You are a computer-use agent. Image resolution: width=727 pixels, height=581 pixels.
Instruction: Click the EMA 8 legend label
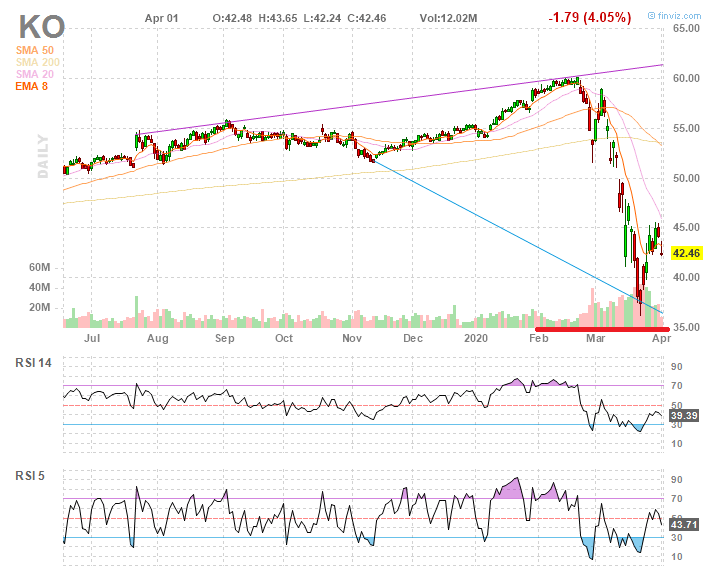coord(32,86)
